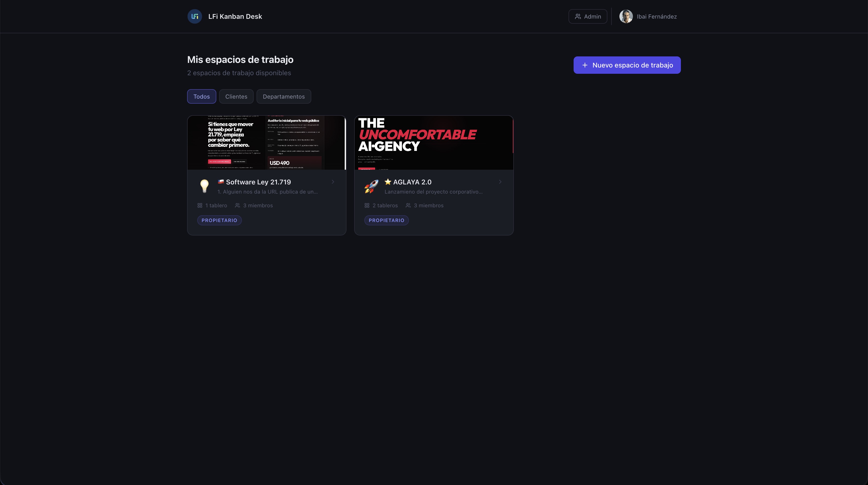Open AGLAYA 2.0 via its chevron arrow
The image size is (868, 485).
(x=500, y=182)
